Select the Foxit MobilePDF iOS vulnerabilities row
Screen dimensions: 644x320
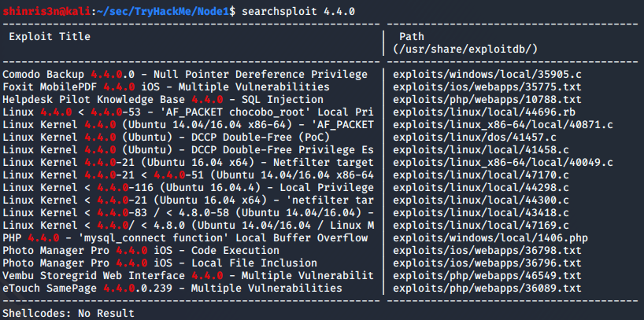click(166, 87)
